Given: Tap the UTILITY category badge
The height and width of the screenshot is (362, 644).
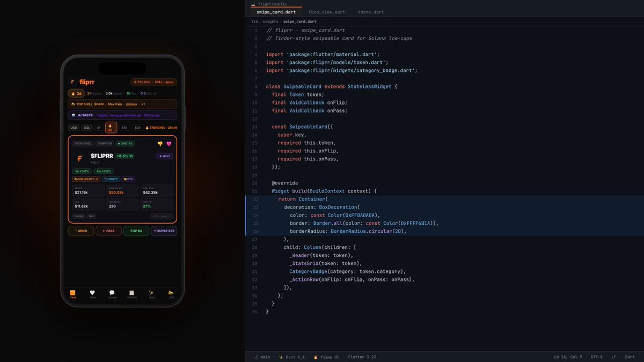Looking at the screenshot, I should (111, 179).
